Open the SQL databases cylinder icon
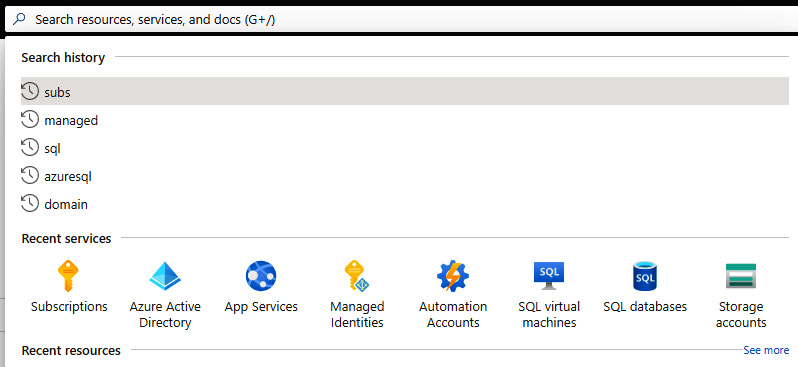This screenshot has width=798, height=367. coord(645,276)
